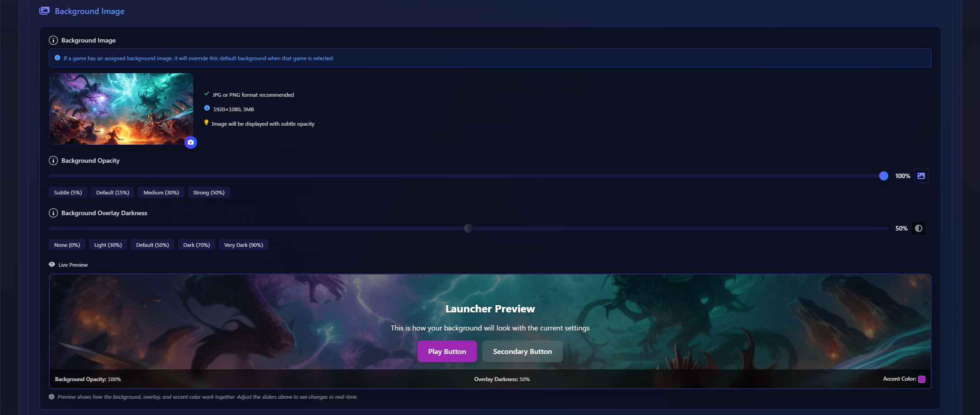The image size is (980, 415).
Task: Click the Background Image section header icon
Action: point(44,11)
